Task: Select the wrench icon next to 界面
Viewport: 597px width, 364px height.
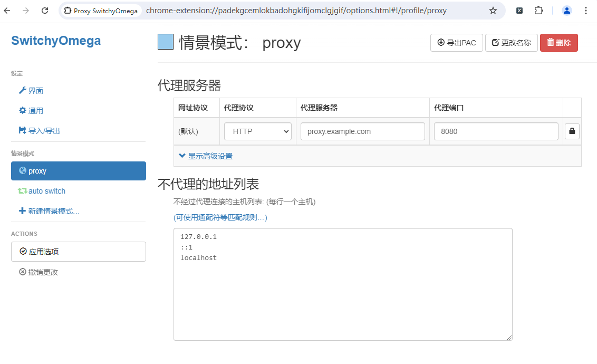Action: tap(23, 90)
